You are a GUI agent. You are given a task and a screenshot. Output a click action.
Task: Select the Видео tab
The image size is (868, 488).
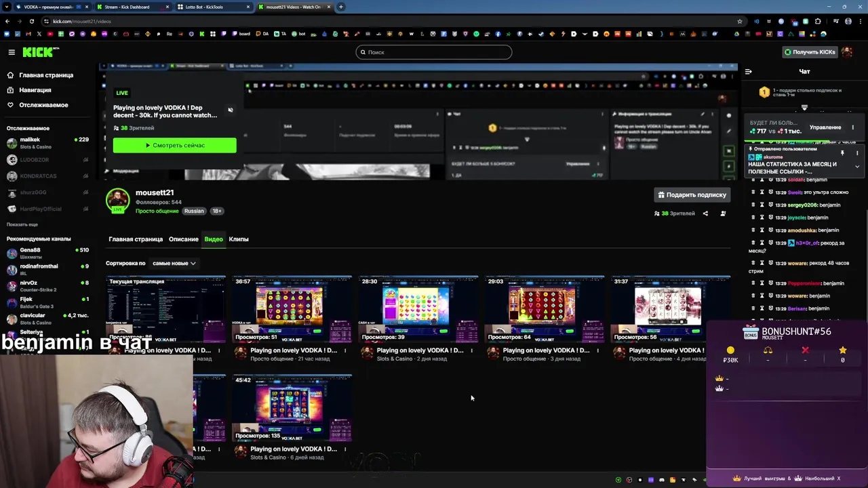click(x=214, y=239)
